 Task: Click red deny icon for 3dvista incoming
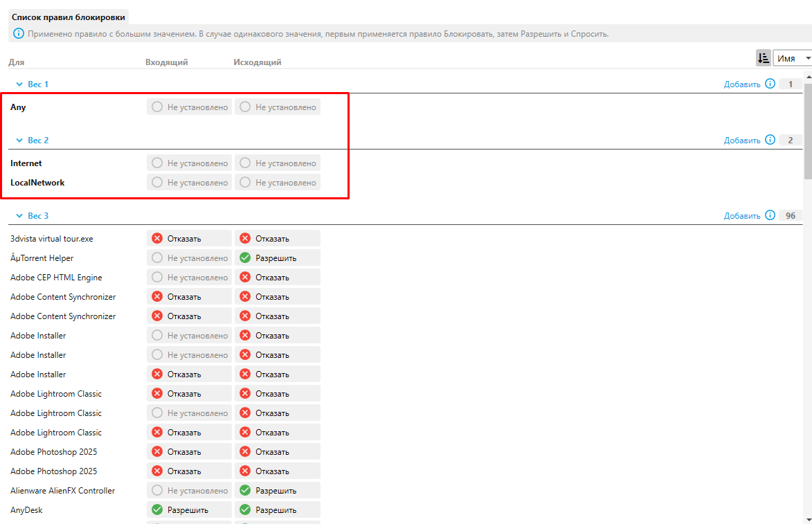click(157, 238)
